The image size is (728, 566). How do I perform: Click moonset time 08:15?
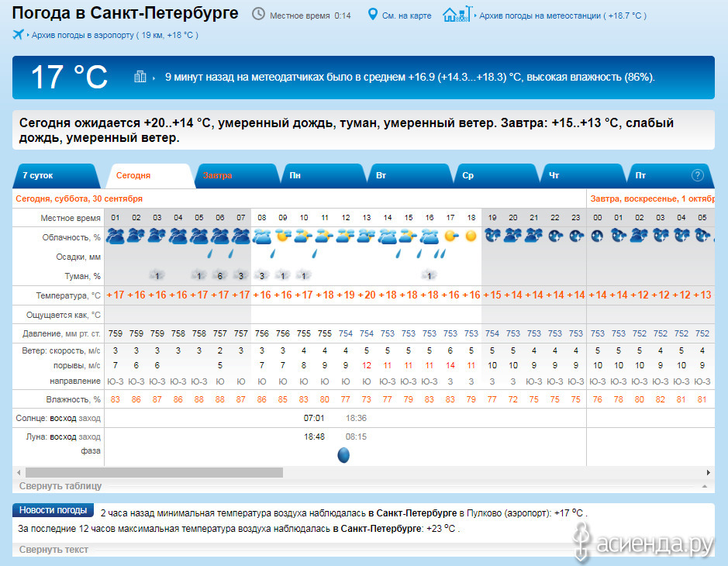pos(356,437)
